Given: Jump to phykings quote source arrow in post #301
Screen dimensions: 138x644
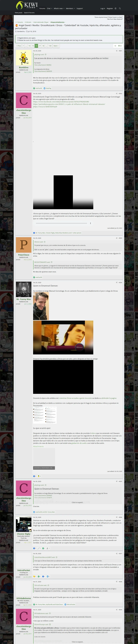Looking at the screenshot, I should pyautogui.click(x=46, y=55).
